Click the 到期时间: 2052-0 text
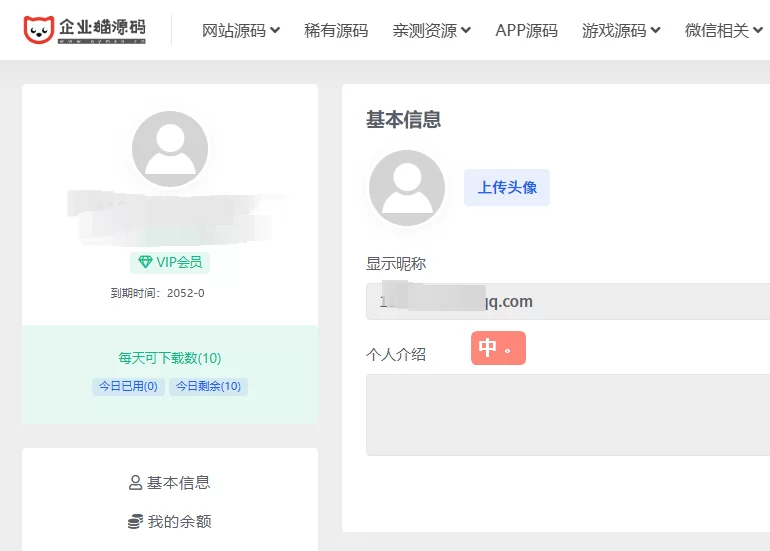The width and height of the screenshot is (770, 551). (157, 293)
